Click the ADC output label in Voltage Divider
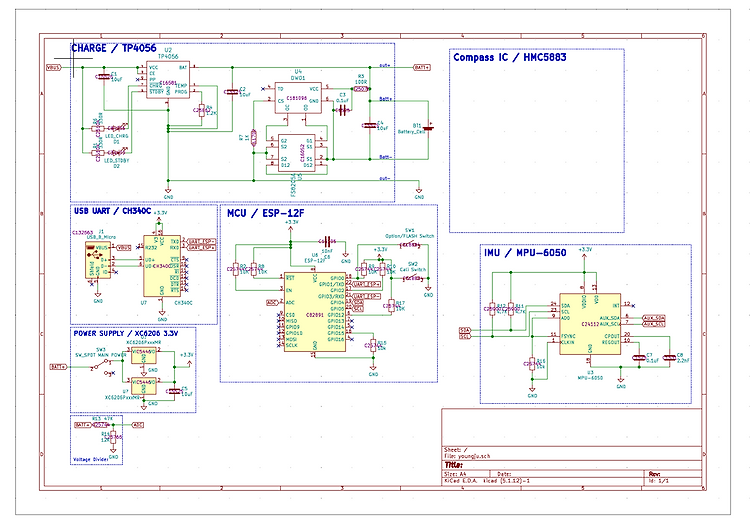Screen dimensions: 750x521 tap(137, 425)
